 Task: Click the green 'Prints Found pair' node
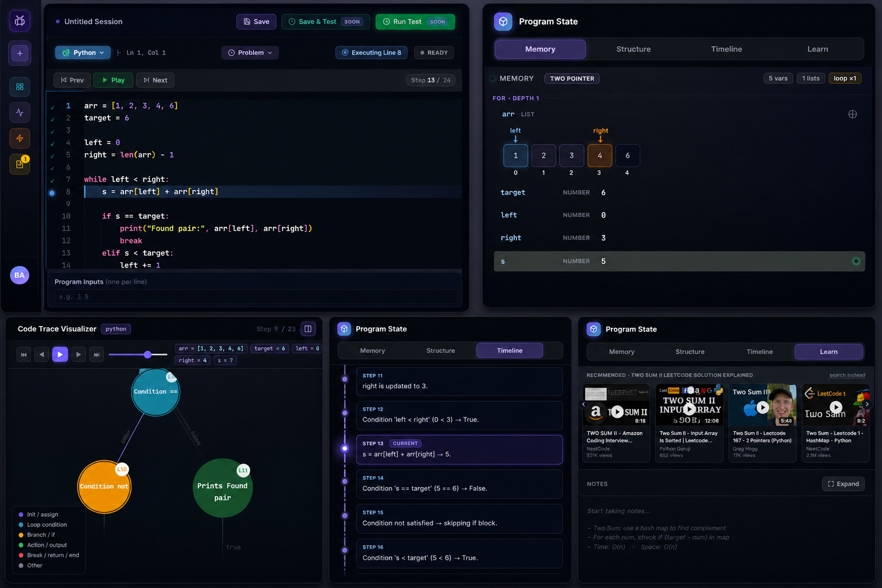pos(222,488)
